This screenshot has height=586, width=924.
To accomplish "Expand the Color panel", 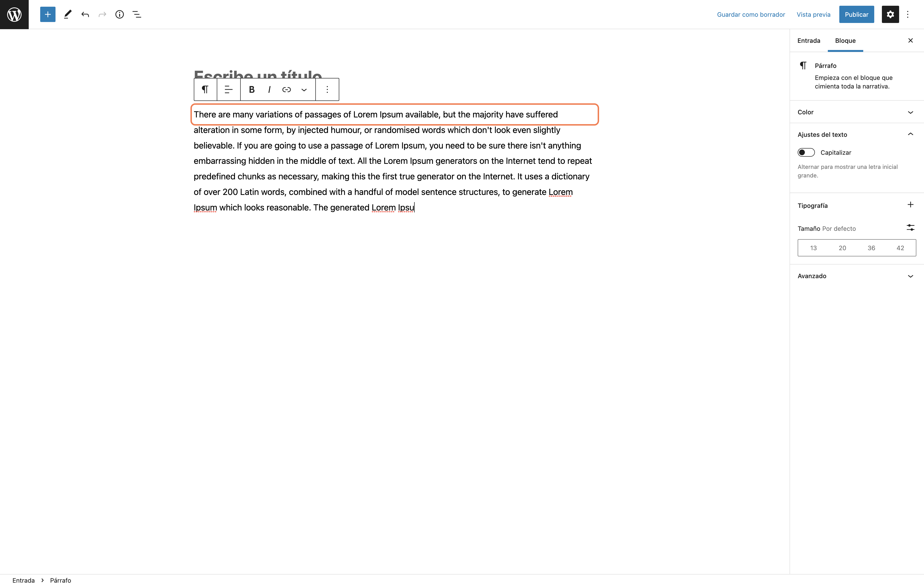I will tap(857, 112).
